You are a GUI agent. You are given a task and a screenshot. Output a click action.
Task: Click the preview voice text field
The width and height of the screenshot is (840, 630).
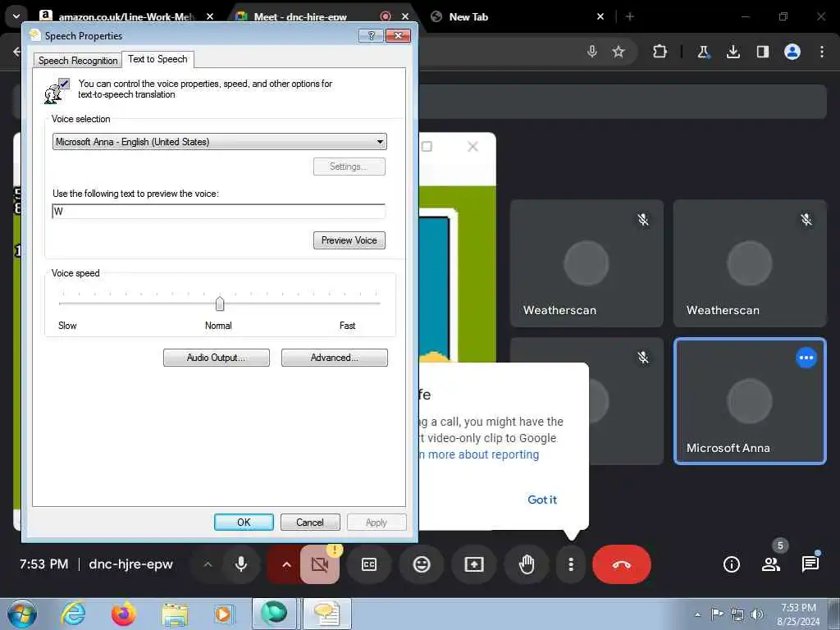coord(218,211)
